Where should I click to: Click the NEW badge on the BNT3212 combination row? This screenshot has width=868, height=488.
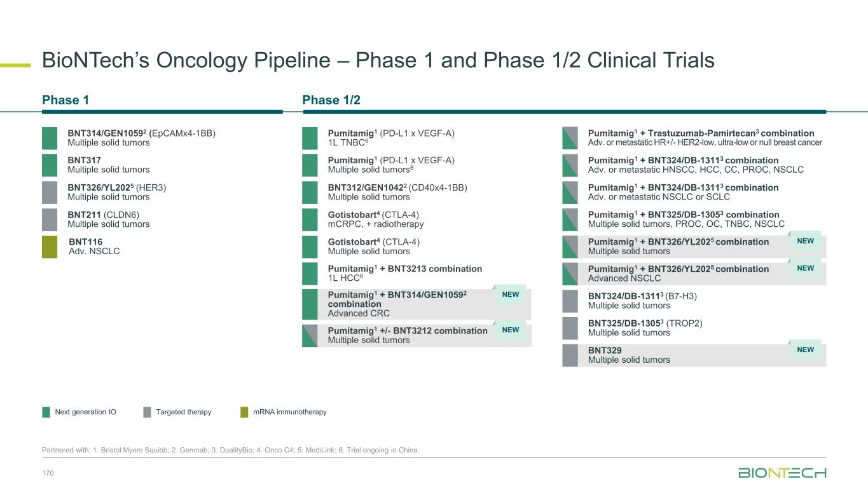pyautogui.click(x=511, y=330)
